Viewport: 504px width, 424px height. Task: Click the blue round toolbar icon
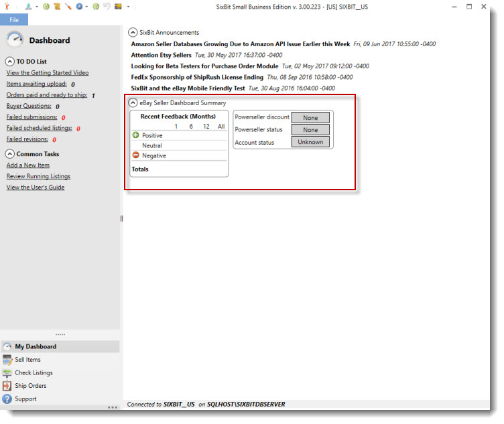pyautogui.click(x=79, y=6)
